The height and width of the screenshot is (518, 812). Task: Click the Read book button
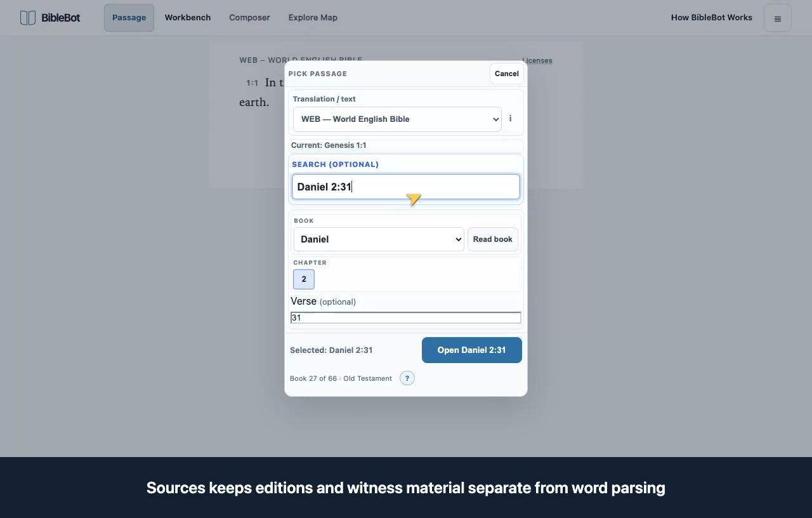click(x=493, y=239)
